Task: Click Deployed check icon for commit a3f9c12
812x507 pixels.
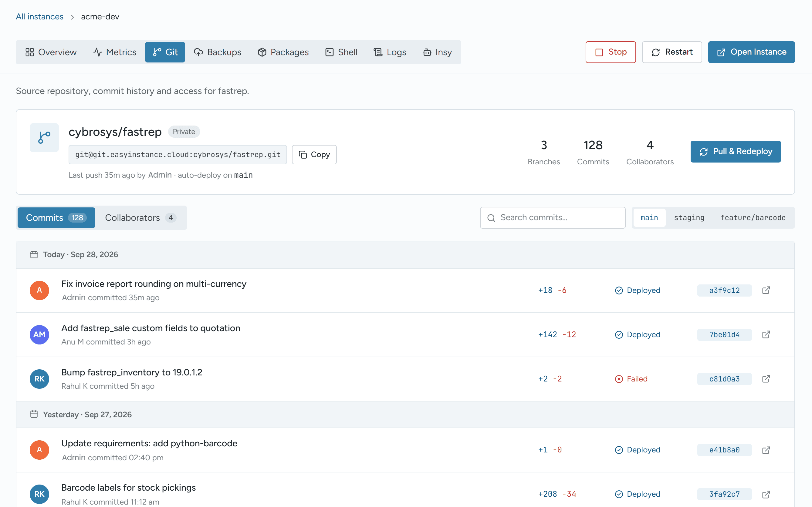Action: (619, 290)
